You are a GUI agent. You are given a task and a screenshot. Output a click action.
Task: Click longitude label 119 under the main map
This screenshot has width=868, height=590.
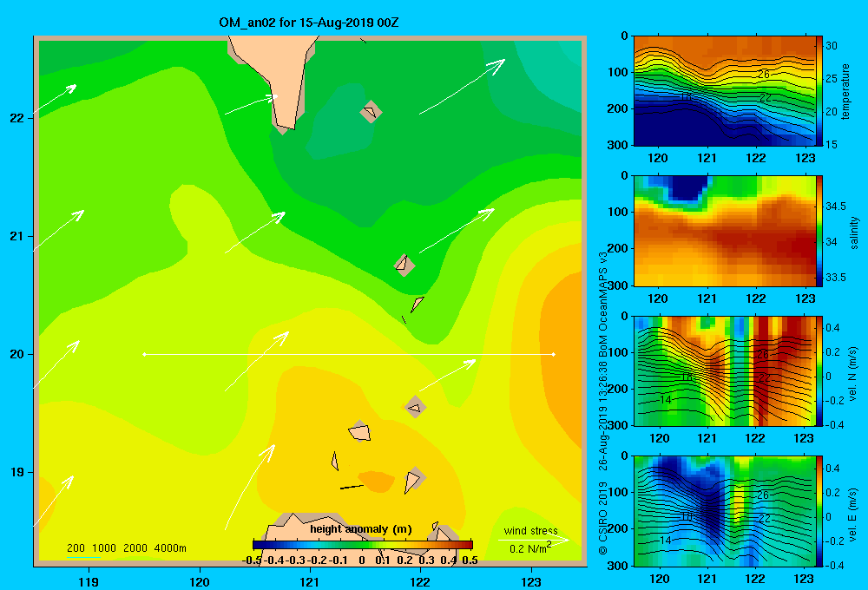89,581
